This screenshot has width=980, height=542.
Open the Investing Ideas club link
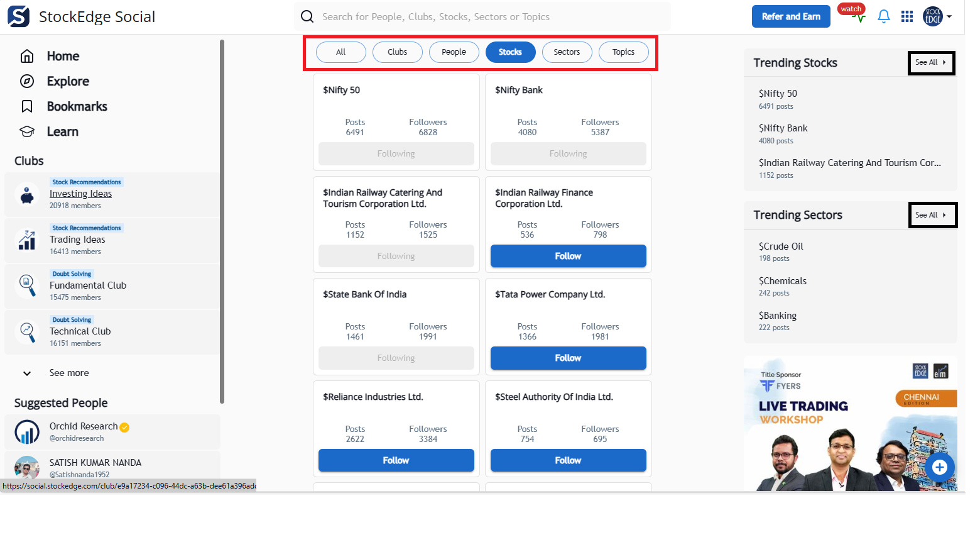80,194
